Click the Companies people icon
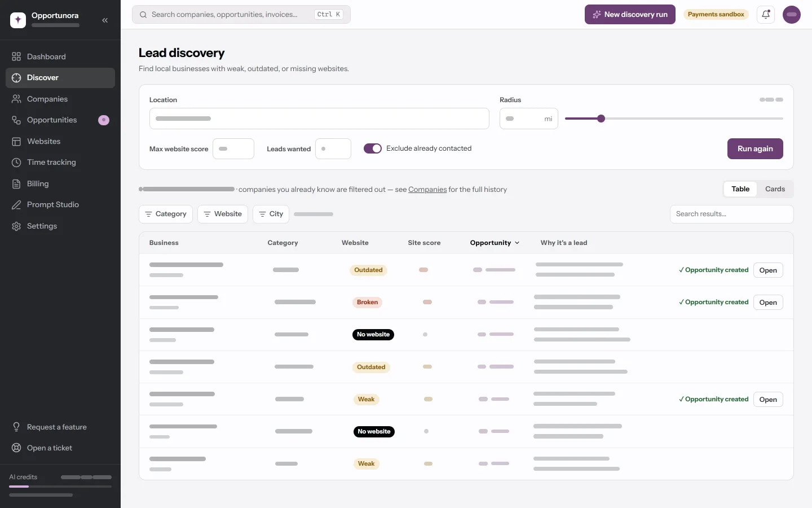The image size is (812, 508). [16, 99]
